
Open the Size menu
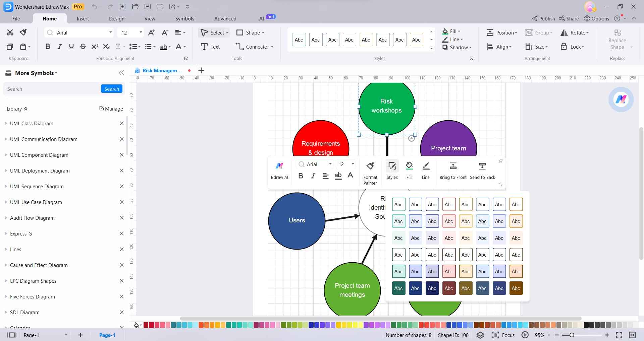click(x=537, y=47)
